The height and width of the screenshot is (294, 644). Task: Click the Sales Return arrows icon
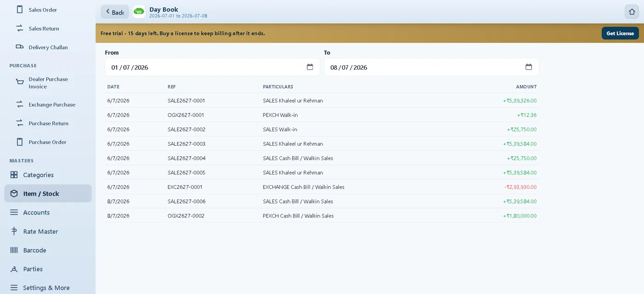[19, 28]
